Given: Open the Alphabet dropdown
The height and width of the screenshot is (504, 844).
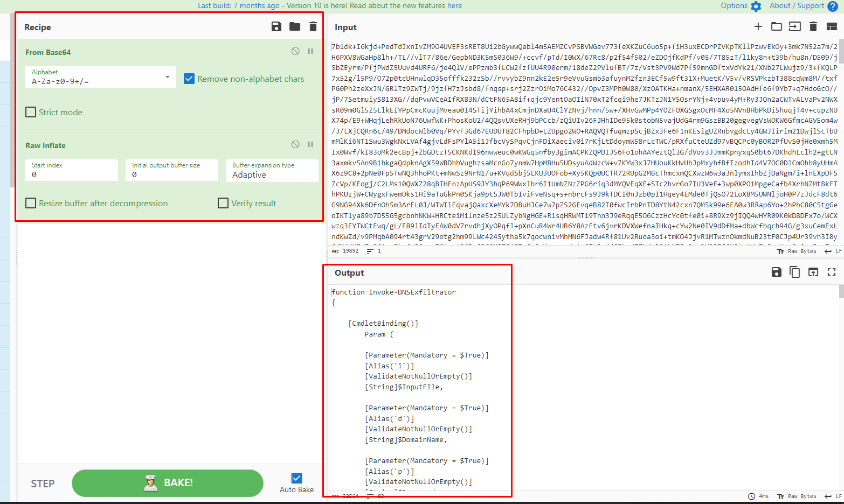Looking at the screenshot, I should pos(100,77).
